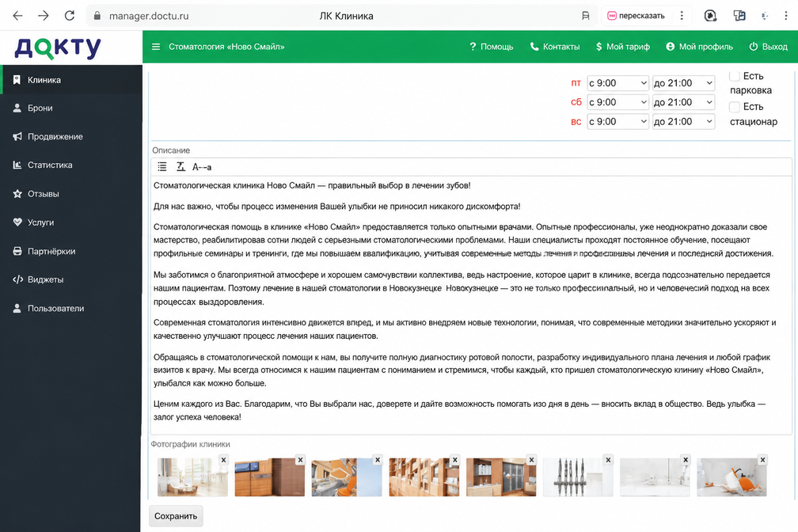Open Партнёрки in the sidebar
The image size is (798, 532).
click(71, 251)
